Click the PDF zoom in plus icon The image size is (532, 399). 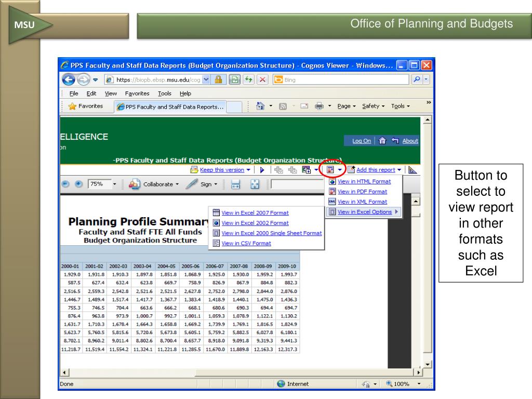pyautogui.click(x=78, y=184)
